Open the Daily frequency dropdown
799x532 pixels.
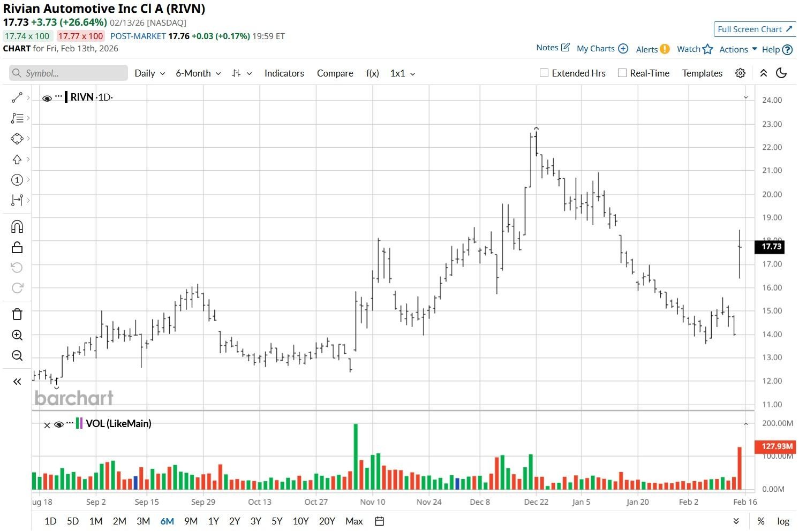(x=149, y=73)
